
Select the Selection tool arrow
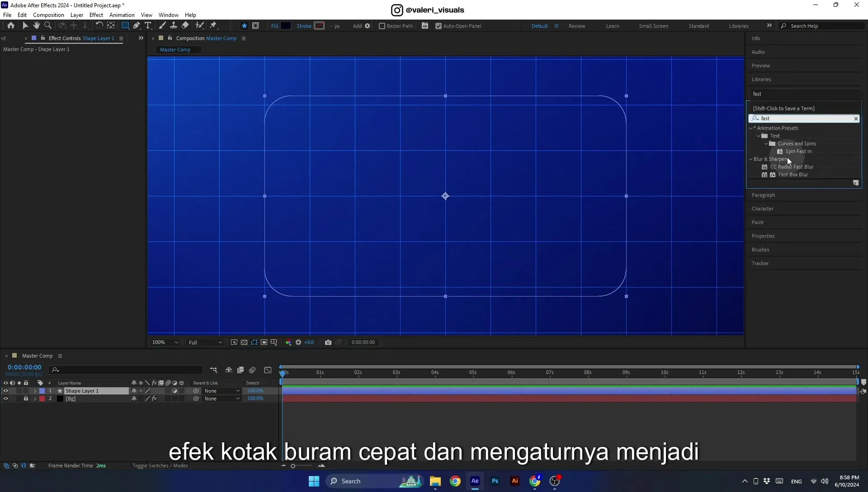coord(25,26)
